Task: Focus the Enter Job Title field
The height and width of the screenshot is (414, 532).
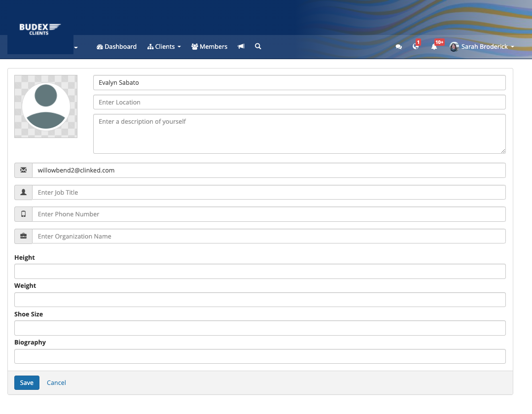Action: coord(269,192)
